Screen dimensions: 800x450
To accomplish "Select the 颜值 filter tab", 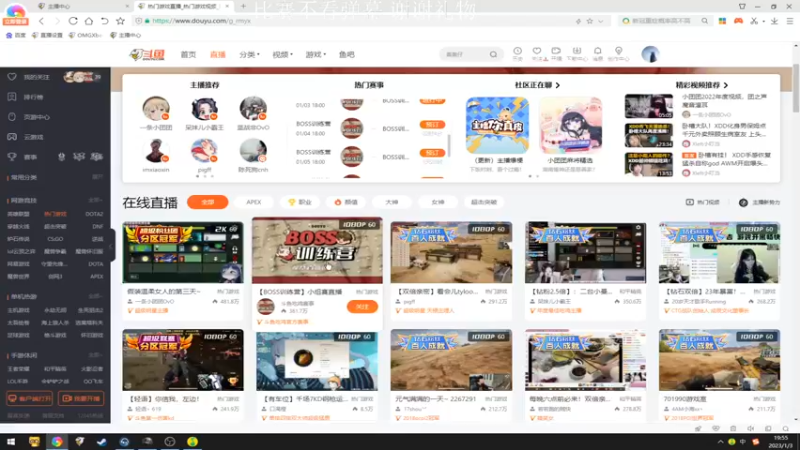I will click(x=346, y=202).
